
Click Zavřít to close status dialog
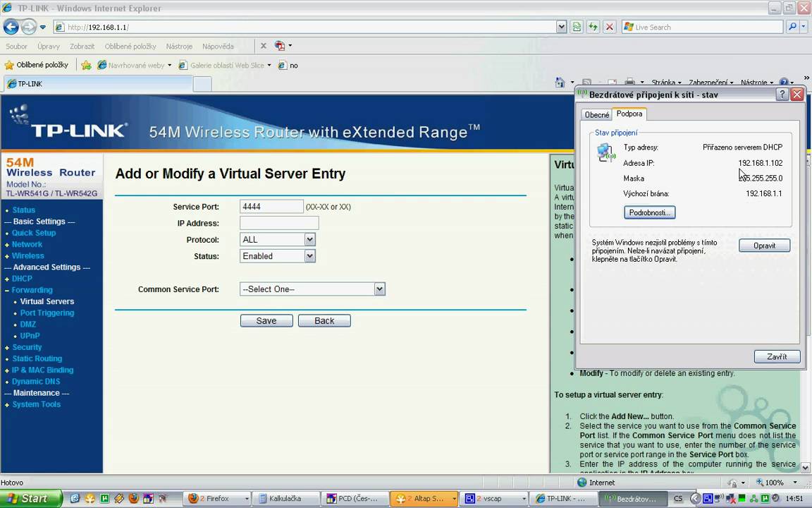(x=777, y=356)
